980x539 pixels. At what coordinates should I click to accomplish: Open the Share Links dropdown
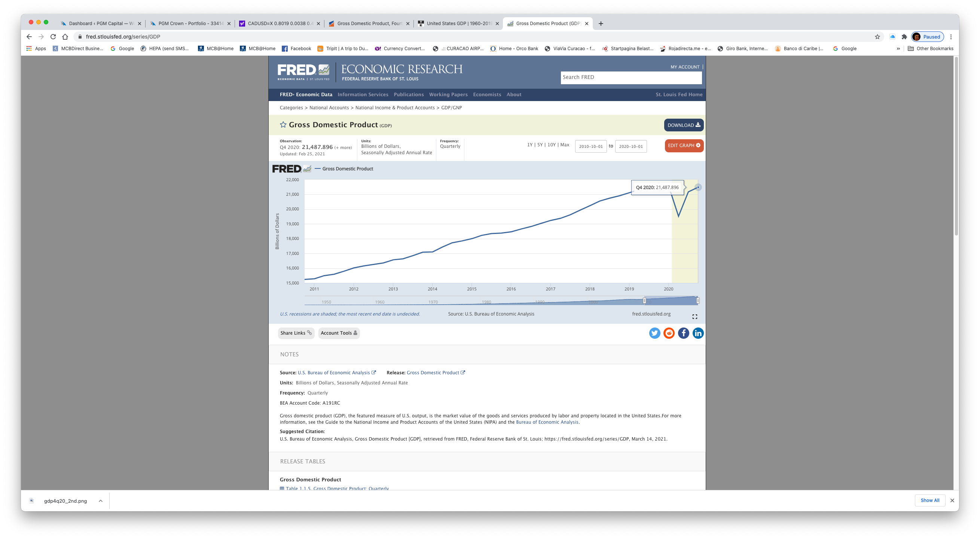coord(296,333)
